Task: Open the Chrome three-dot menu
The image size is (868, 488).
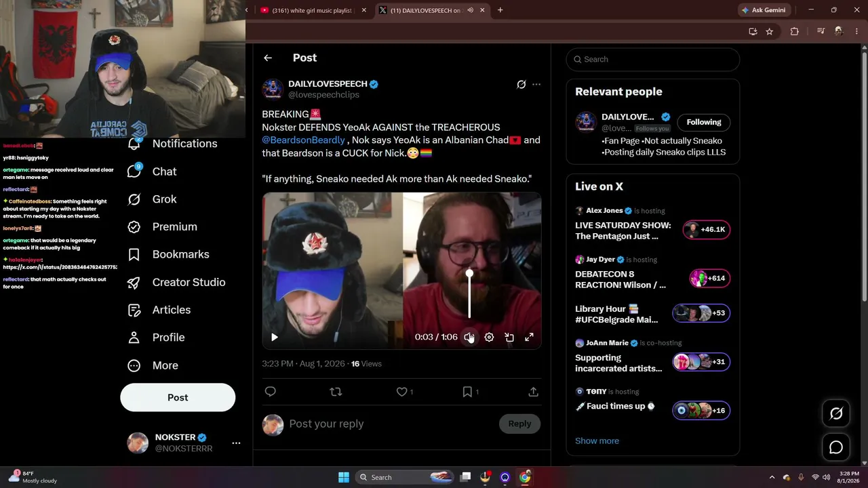Action: point(856,31)
